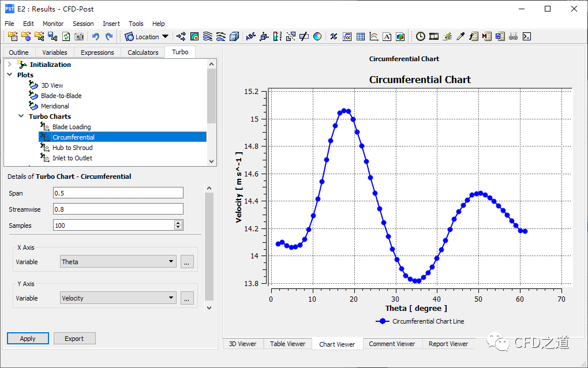Screen dimensions: 588x368
Task: Click the Undo arrow in toolbar
Action: click(x=96, y=36)
